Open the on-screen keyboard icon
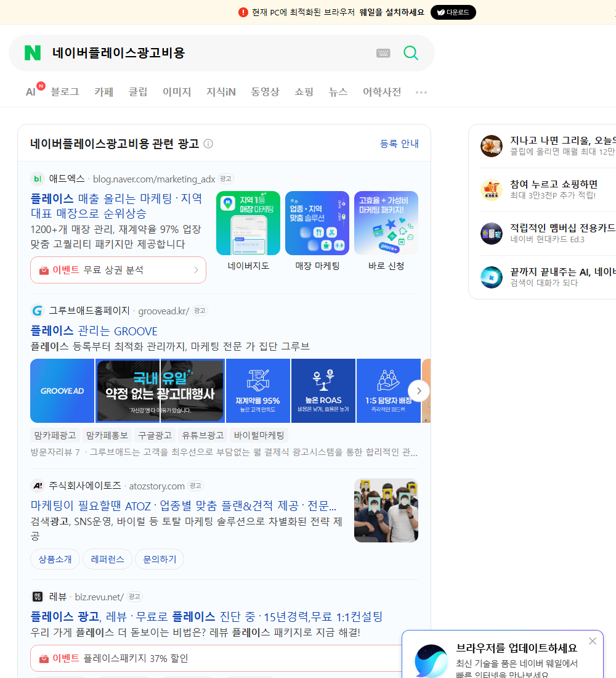 [x=383, y=53]
